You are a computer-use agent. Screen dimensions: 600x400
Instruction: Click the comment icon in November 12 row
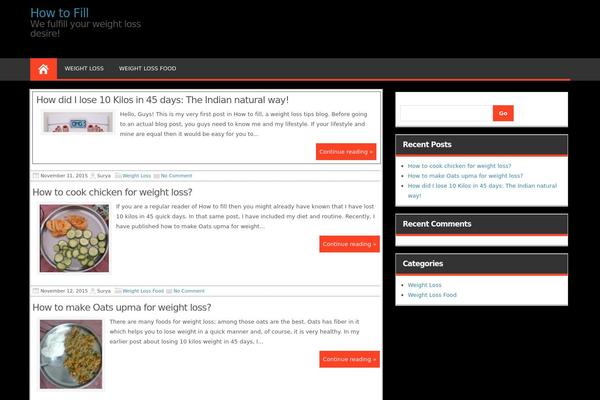click(169, 291)
